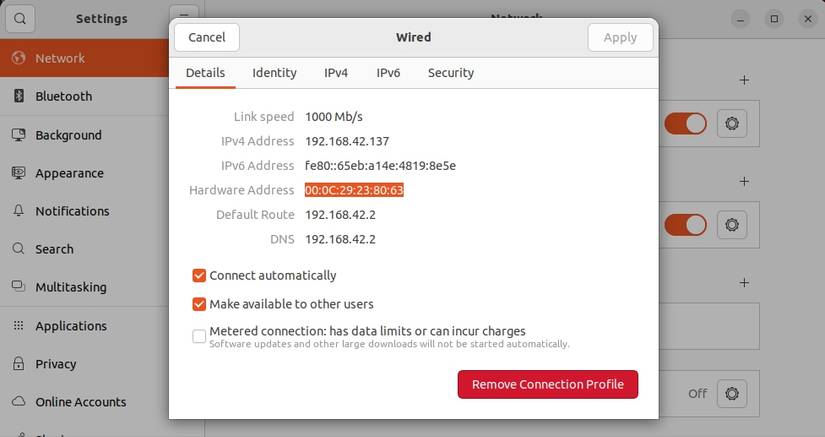
Task: Enable the Metered connection checkbox
Action: point(199,336)
